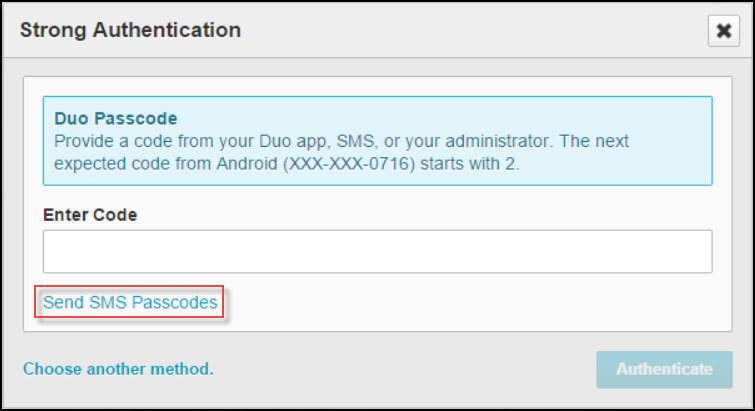
Task: Focus the passcode input box
Action: click(x=377, y=252)
